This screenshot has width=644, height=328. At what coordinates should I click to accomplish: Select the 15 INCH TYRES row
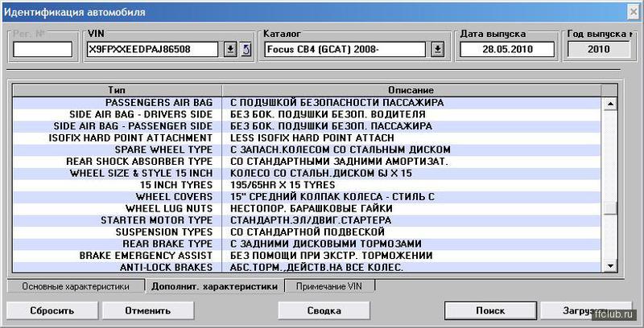click(306, 185)
